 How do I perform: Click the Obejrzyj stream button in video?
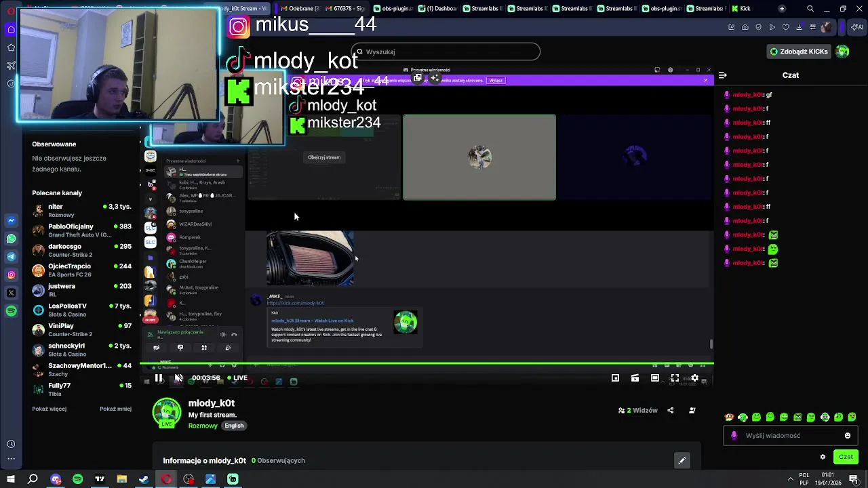click(x=324, y=157)
